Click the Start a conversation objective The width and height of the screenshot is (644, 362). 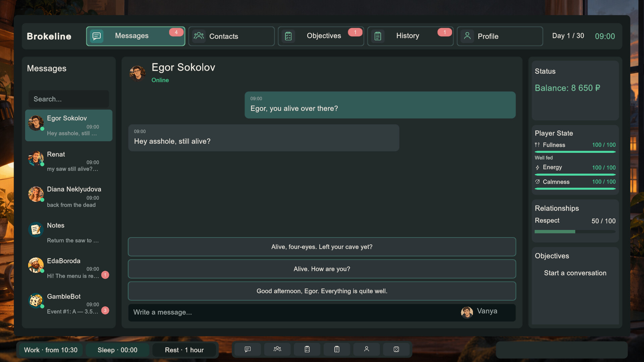tap(575, 273)
